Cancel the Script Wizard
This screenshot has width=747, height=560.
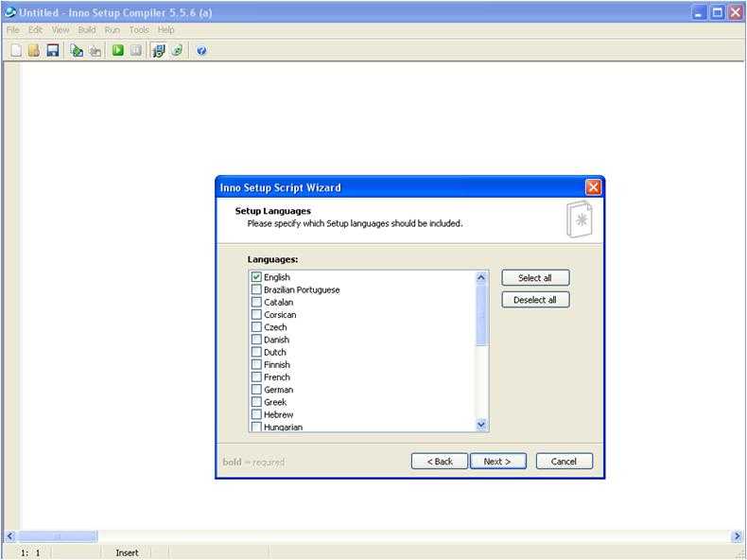tap(565, 462)
